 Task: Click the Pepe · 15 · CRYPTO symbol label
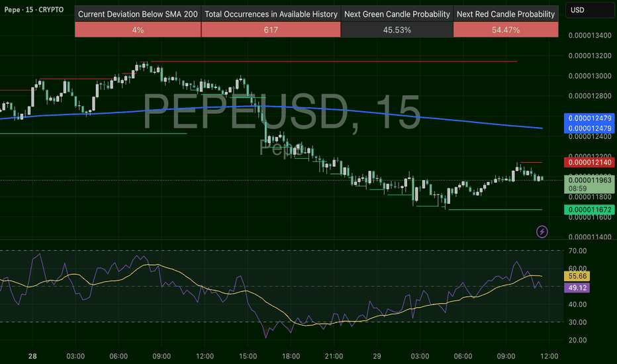pos(34,9)
